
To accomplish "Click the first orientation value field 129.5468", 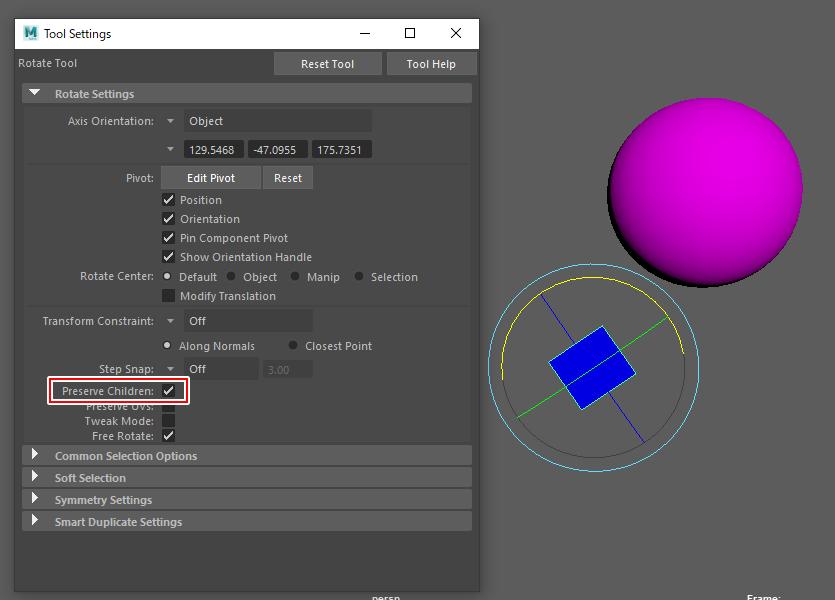I will (x=214, y=150).
